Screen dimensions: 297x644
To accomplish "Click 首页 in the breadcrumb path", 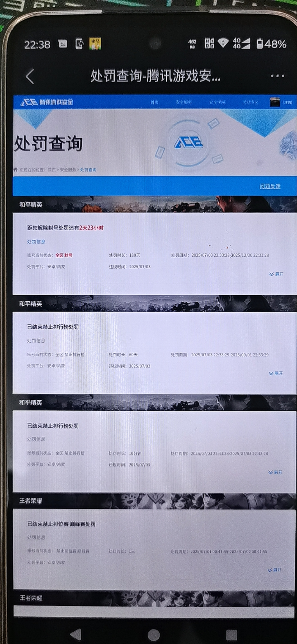I will (52, 170).
